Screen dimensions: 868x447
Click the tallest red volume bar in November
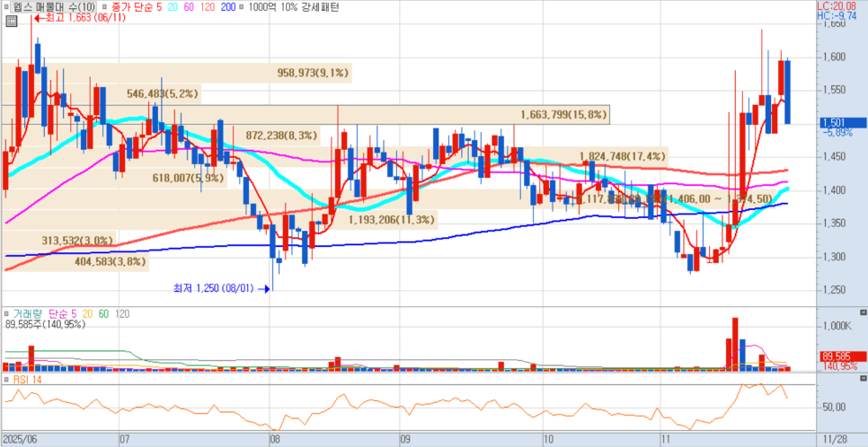[735, 344]
